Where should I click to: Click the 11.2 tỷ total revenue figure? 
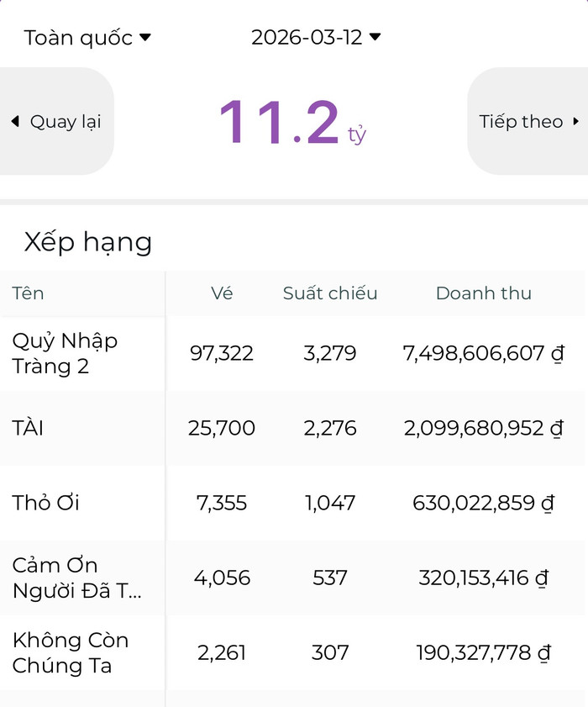pos(293,123)
